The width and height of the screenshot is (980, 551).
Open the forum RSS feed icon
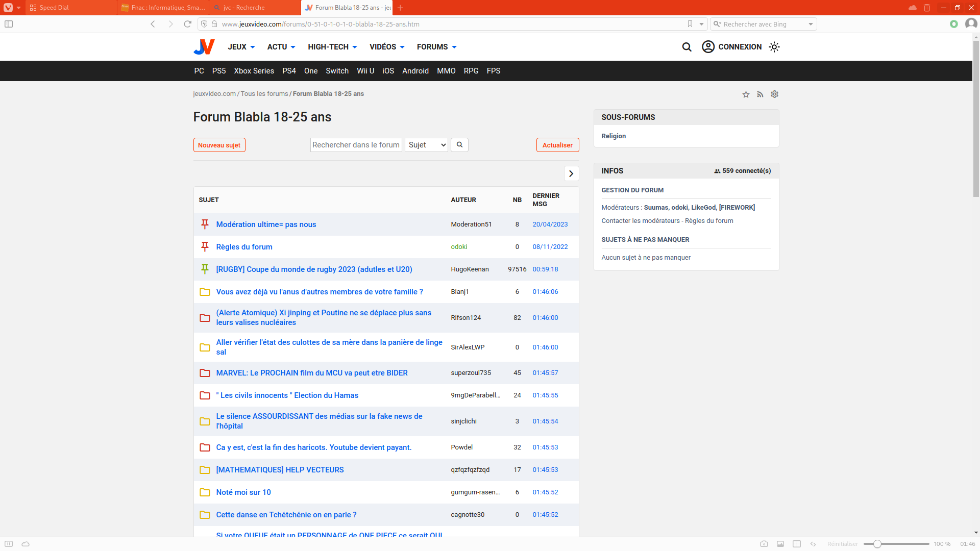pos(760,94)
